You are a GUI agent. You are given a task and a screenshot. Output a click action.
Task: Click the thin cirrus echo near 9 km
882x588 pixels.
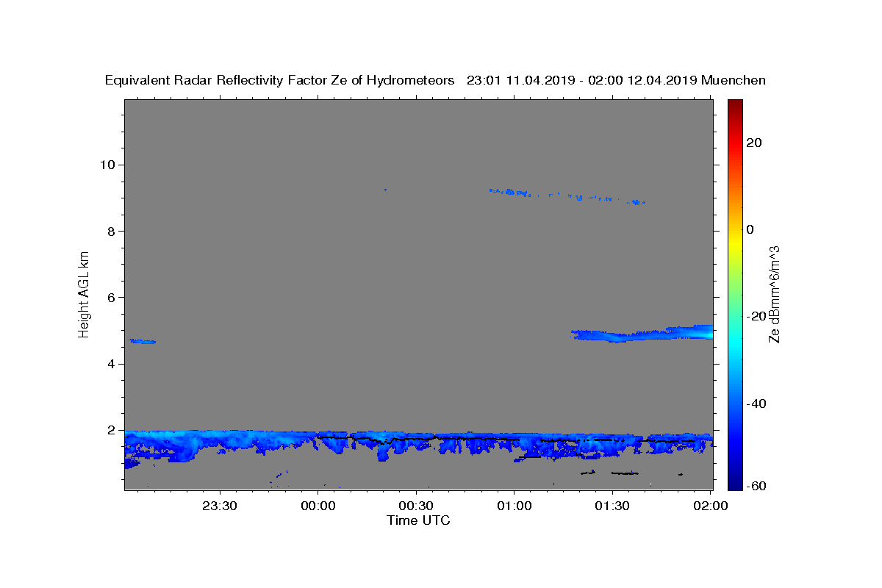[566, 196]
